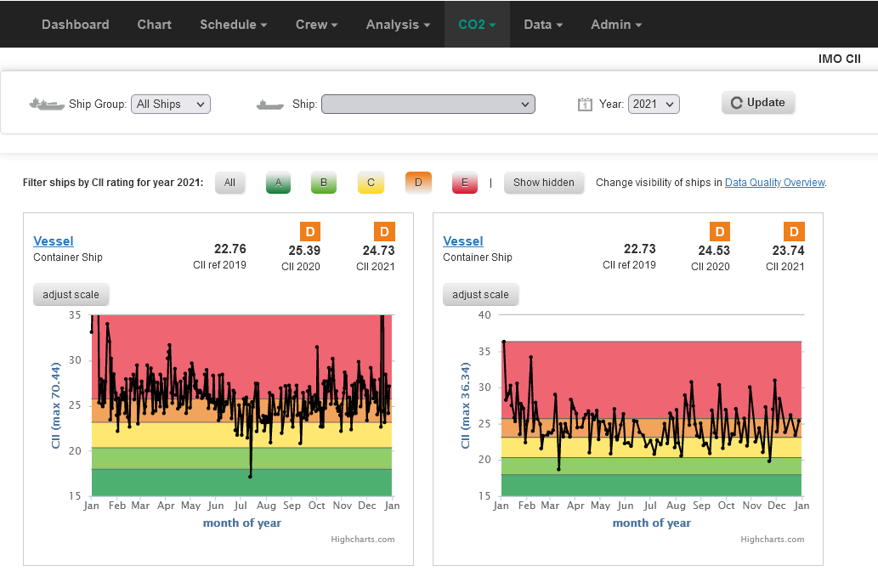Viewport: 878px width, 588px height.
Task: Click the orange D badge above 24.73
Action: (384, 231)
